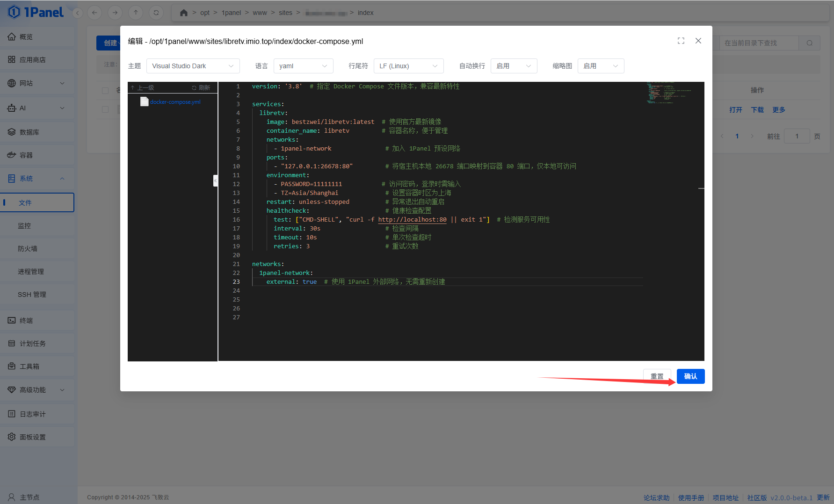Close the editor dialog
The image size is (834, 504).
698,41
